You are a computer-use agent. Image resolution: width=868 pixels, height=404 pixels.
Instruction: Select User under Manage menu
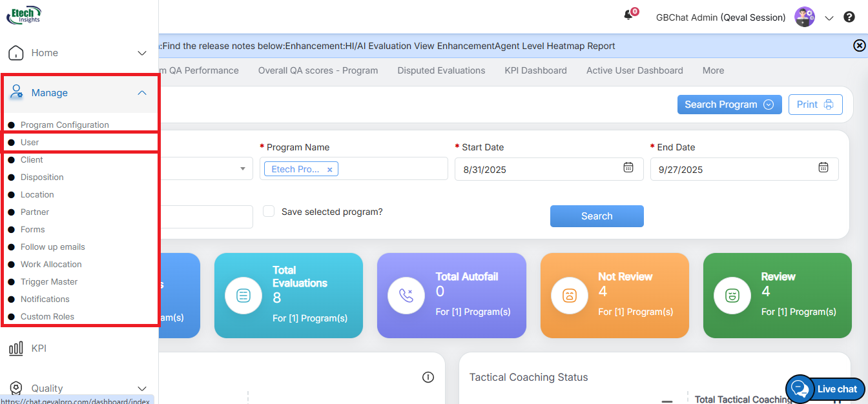(30, 142)
